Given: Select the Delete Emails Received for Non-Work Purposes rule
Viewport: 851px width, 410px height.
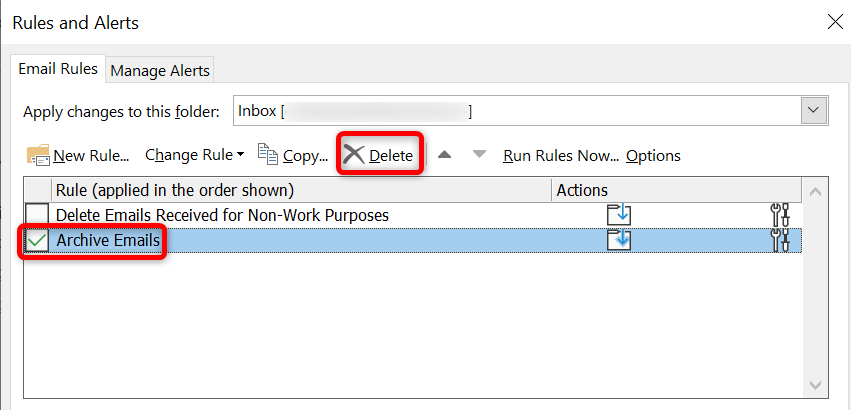Looking at the screenshot, I should point(222,214).
